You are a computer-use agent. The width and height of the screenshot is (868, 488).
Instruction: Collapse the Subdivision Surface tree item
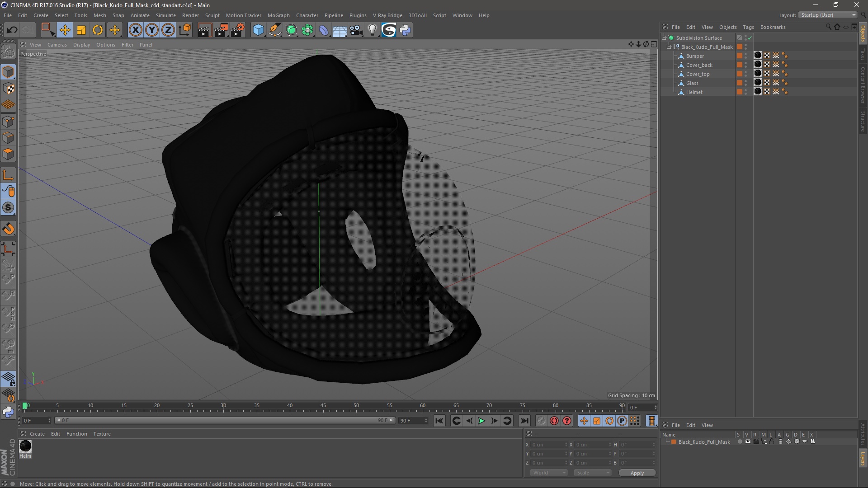(664, 38)
